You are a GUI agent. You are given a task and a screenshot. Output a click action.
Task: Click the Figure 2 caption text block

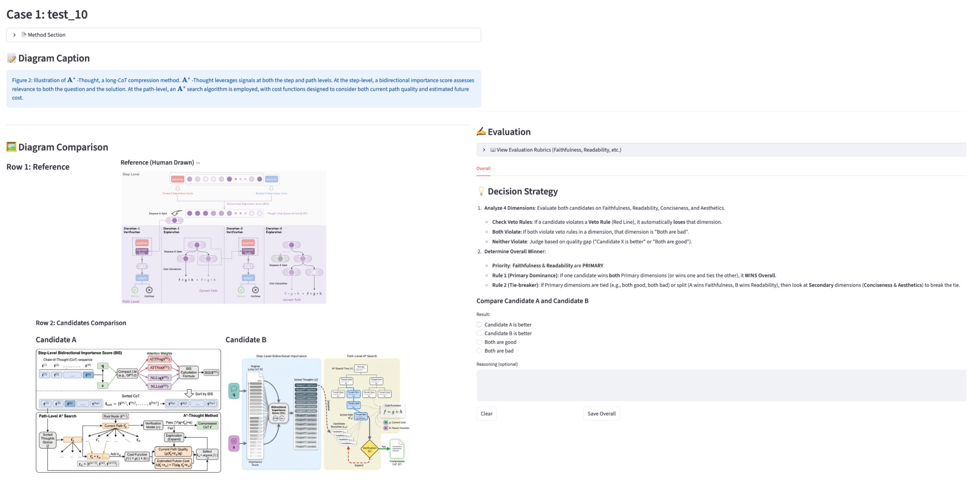[x=244, y=89]
